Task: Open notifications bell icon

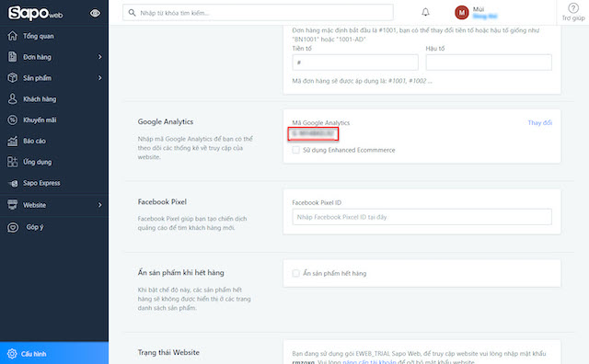Action: coord(425,12)
